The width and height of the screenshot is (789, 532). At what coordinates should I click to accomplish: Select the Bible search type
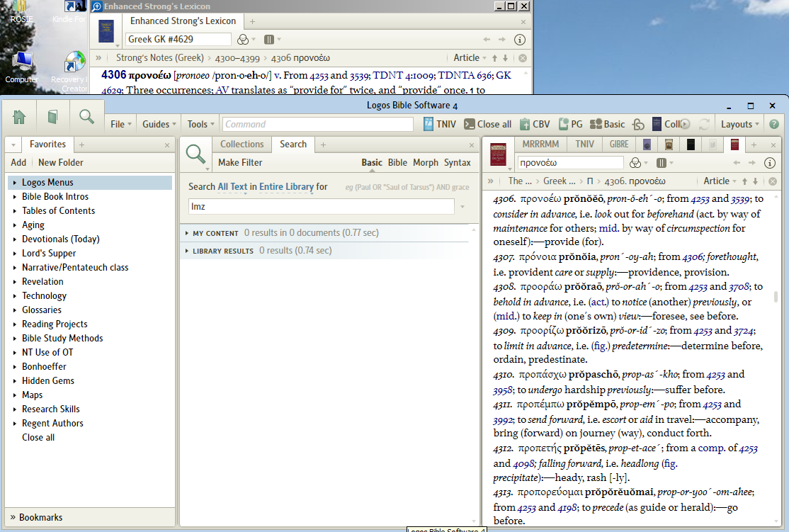(x=397, y=162)
